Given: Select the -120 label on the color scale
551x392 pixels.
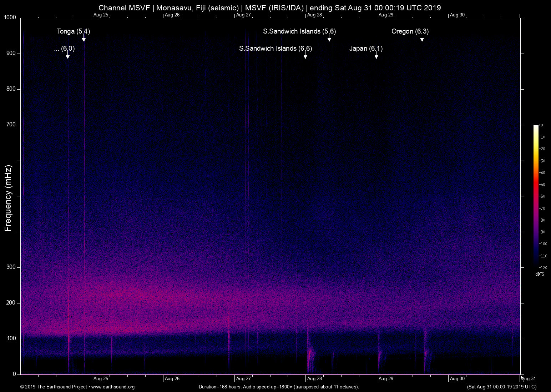Looking at the screenshot, I should (543, 267).
